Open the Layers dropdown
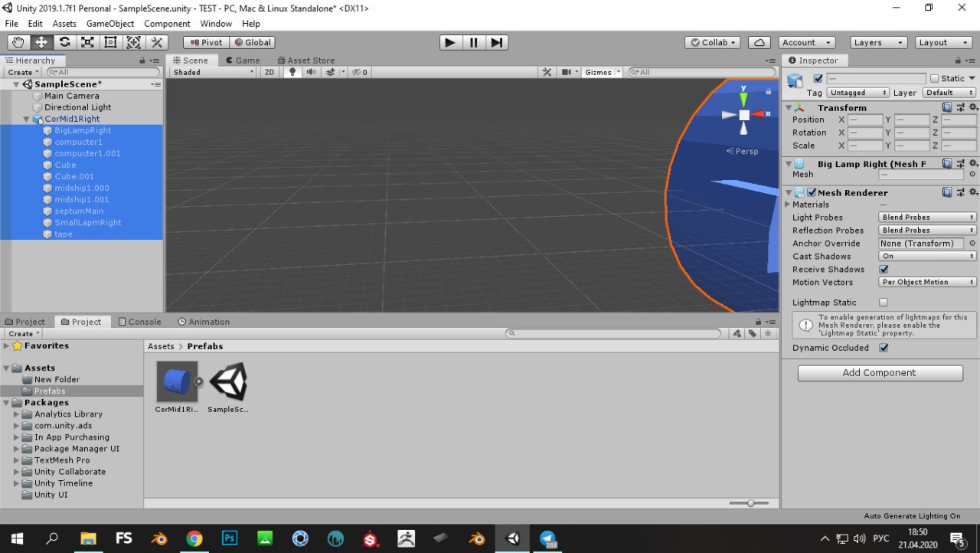Screen dimensions: 980x553 click(x=879, y=43)
